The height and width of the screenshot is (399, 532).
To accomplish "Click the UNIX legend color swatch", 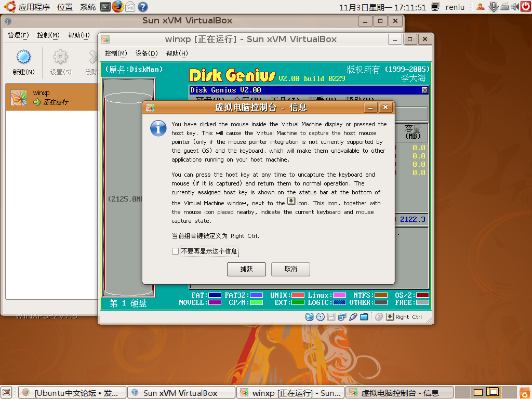I will click(298, 295).
